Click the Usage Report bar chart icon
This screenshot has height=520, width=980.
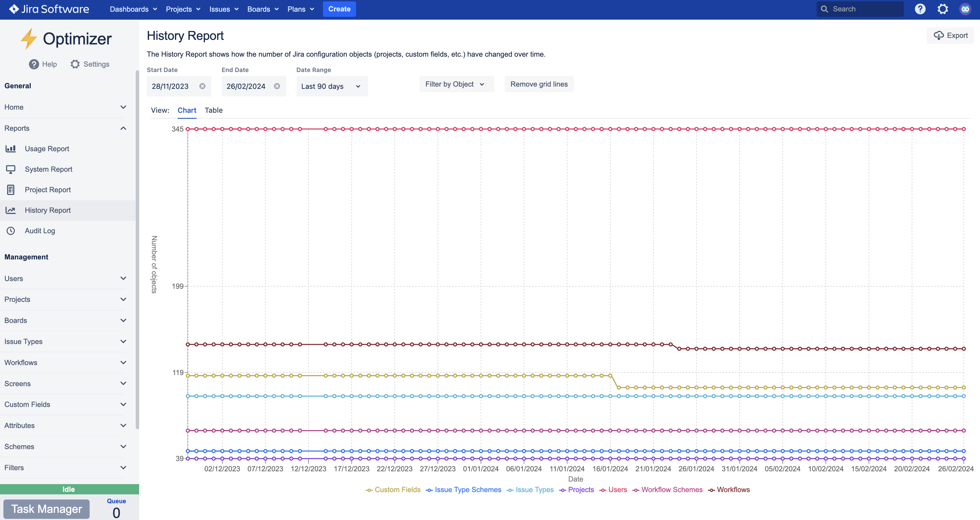tap(11, 148)
